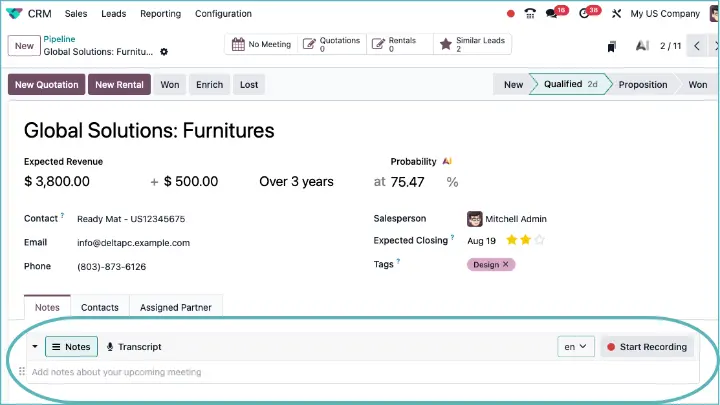Screen dimensions: 720x405
Task: Open the Contacts tab
Action: click(x=100, y=307)
